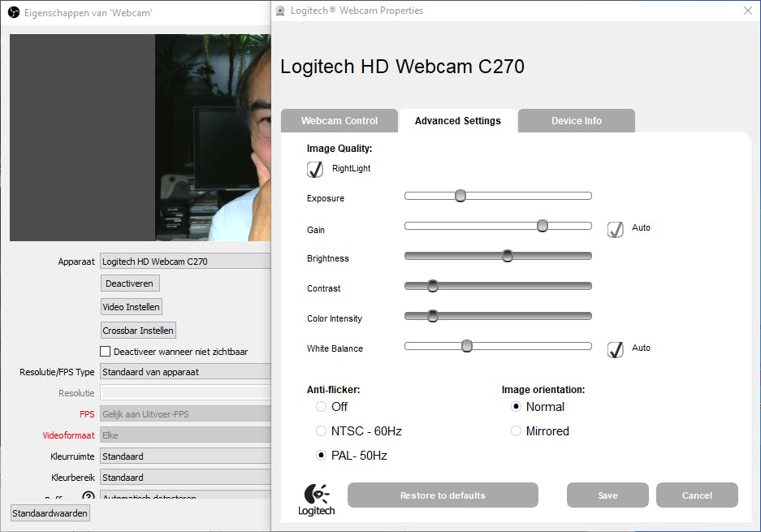The image size is (761, 532).
Task: Click the Color Intensity slider handle
Action: 432,316
